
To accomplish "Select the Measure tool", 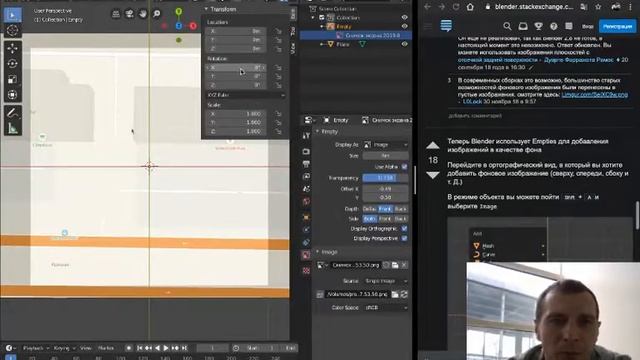I will click(13, 129).
